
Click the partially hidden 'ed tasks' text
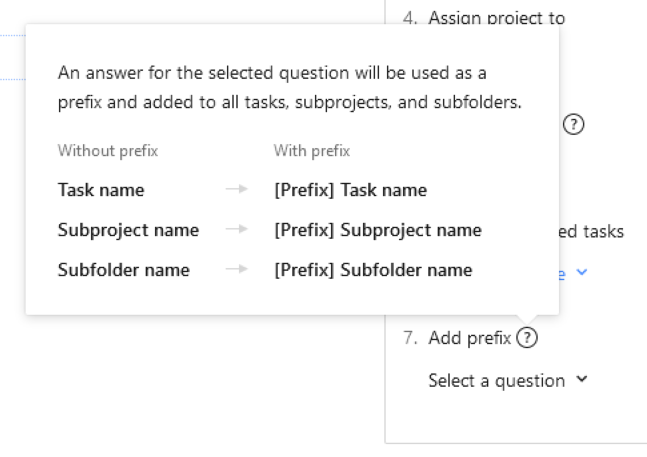coord(592,231)
